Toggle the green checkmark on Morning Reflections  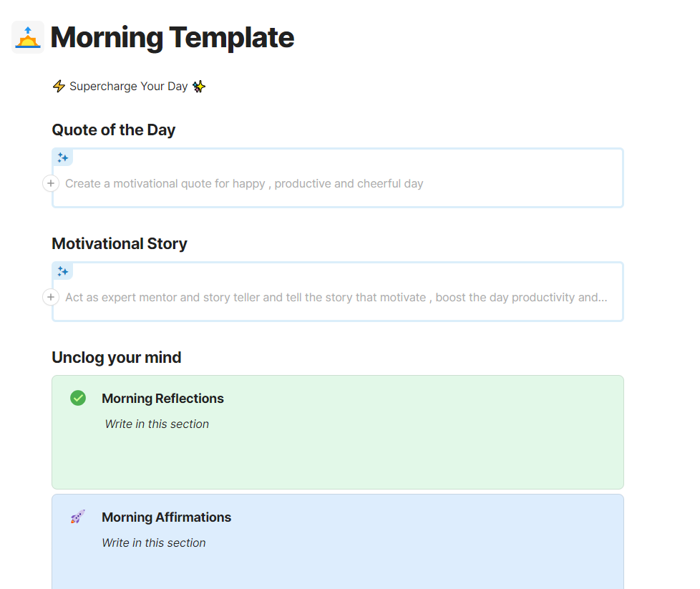(x=78, y=398)
